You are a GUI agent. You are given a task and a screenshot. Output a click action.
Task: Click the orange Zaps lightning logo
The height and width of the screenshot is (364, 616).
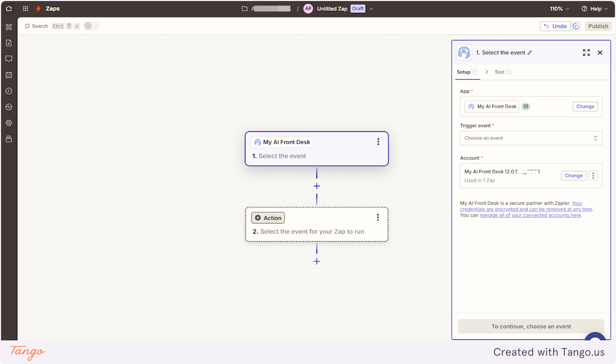pyautogui.click(x=38, y=9)
